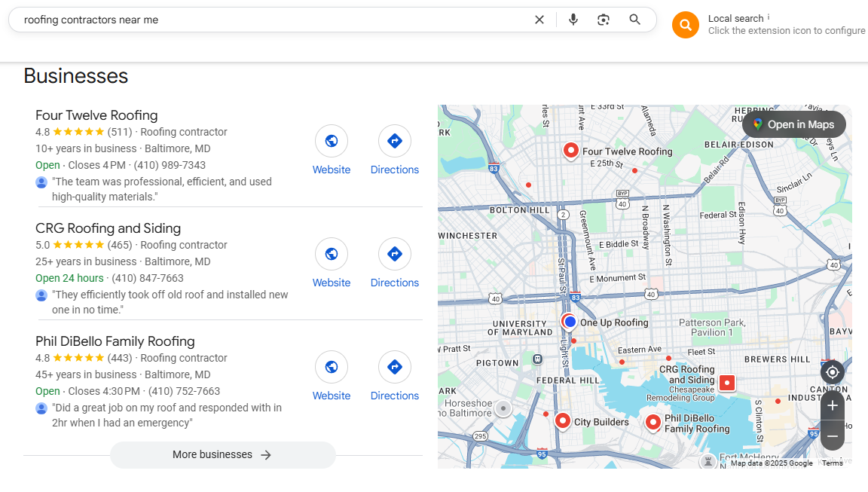Clear the search box text

(539, 20)
